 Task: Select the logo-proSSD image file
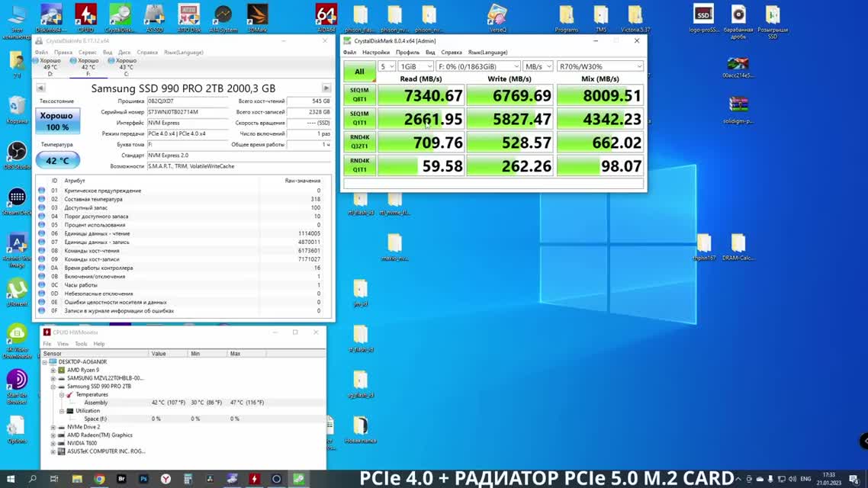[703, 18]
